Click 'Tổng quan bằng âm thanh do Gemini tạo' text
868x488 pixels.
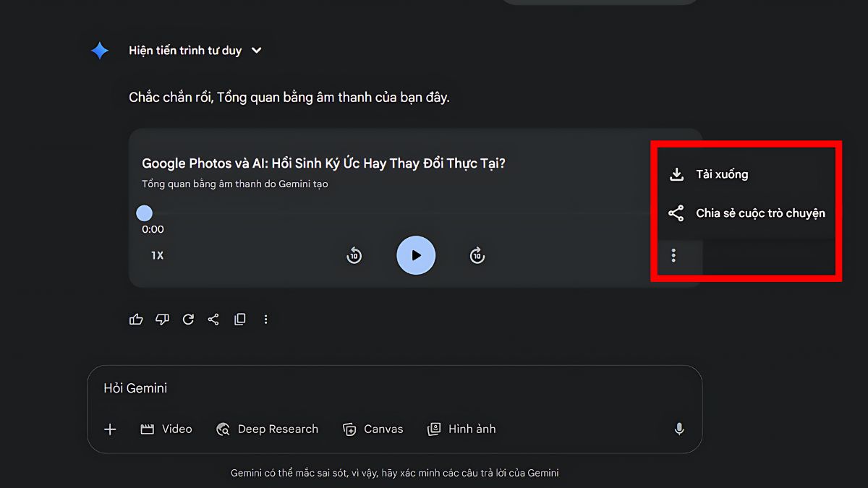point(235,184)
